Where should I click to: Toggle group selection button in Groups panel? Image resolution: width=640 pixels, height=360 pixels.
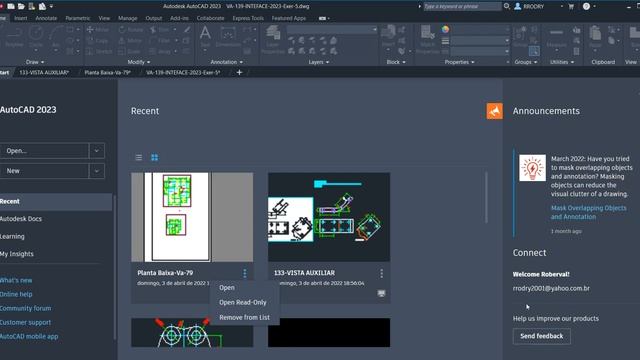tap(534, 51)
